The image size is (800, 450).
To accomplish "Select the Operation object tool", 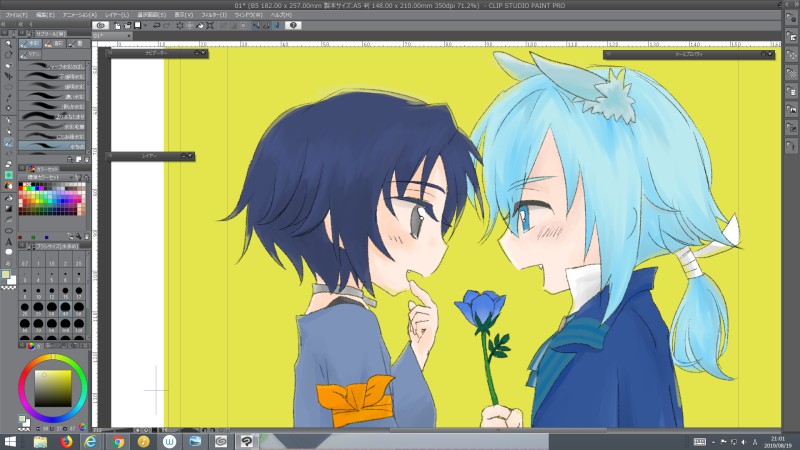I will [8, 66].
